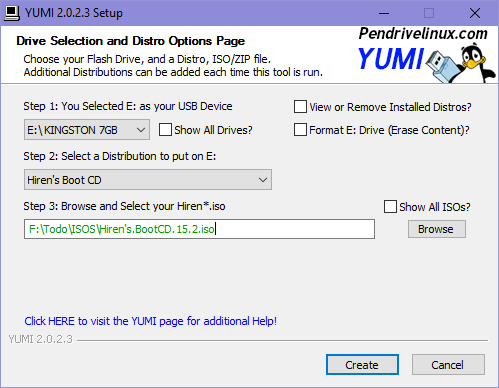Screen dimensions: 499x388
Task: Check the Show All Drives option
Action: click(x=165, y=130)
